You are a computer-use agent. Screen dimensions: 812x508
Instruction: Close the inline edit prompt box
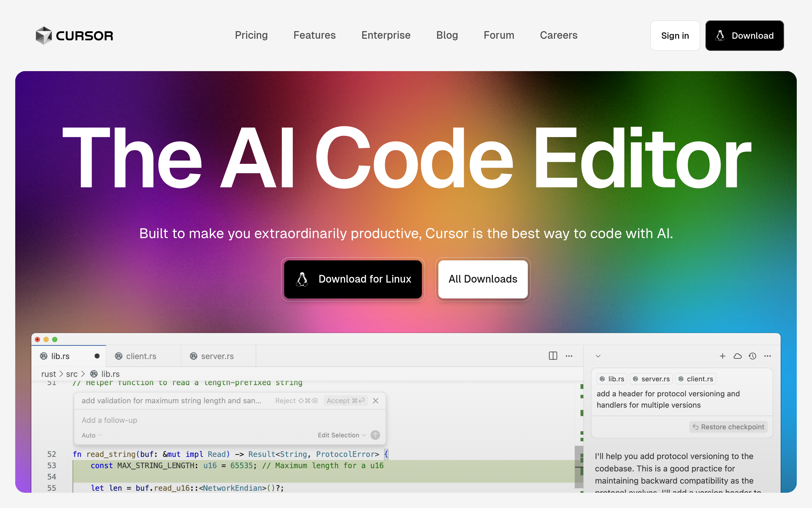point(376,400)
